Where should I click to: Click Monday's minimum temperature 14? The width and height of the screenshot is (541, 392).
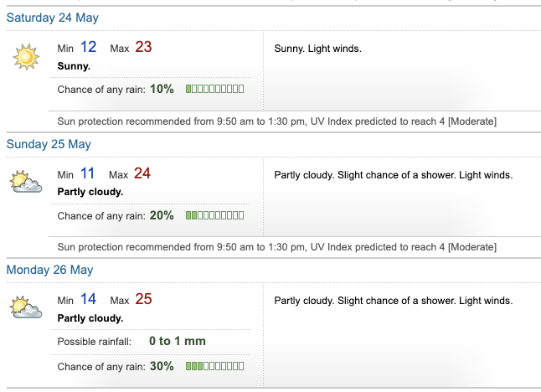(89, 300)
